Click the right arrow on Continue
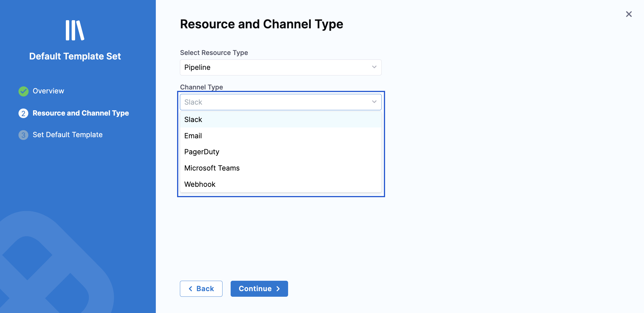Screen dimensions: 644x313 tap(278, 289)
